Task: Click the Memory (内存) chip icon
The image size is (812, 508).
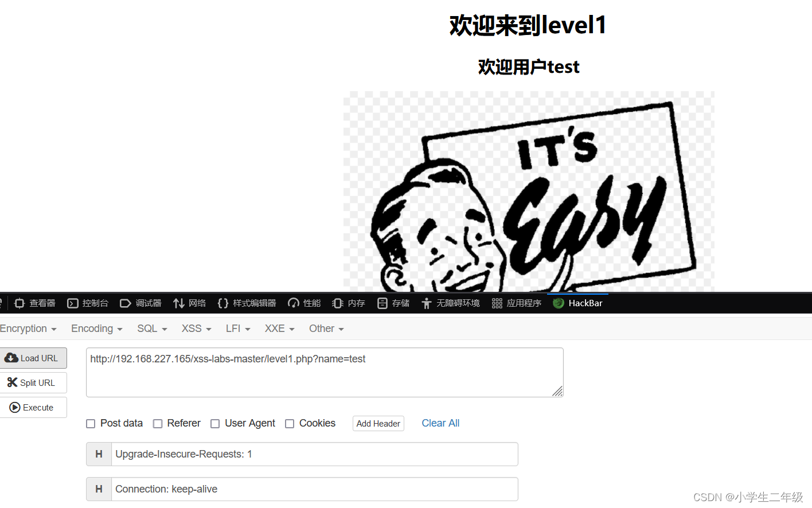Action: (x=338, y=303)
